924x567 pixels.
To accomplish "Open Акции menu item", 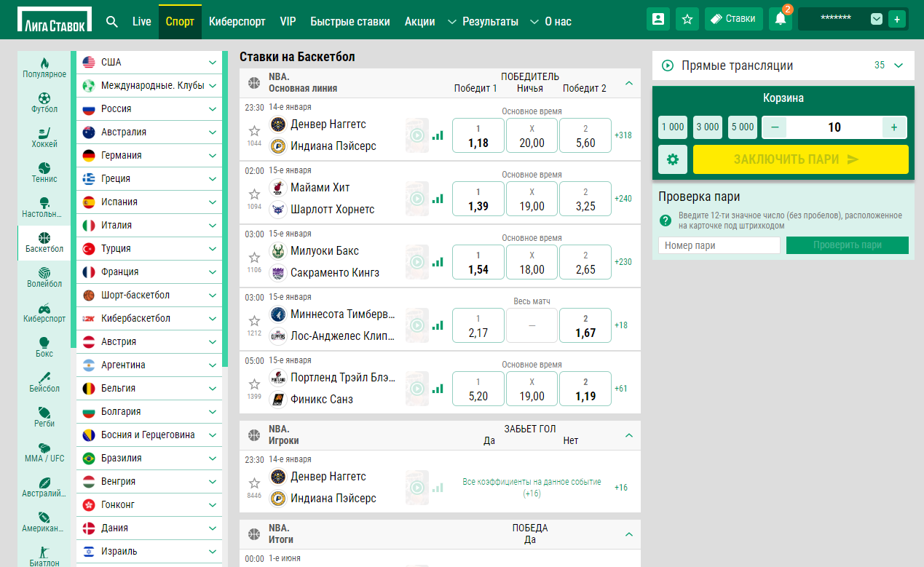I will pos(420,21).
